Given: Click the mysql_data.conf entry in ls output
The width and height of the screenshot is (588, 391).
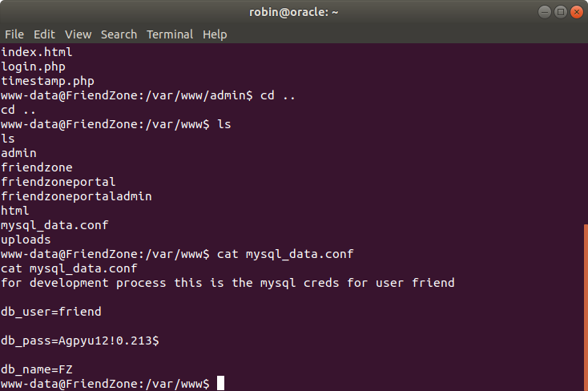Looking at the screenshot, I should click(54, 225).
